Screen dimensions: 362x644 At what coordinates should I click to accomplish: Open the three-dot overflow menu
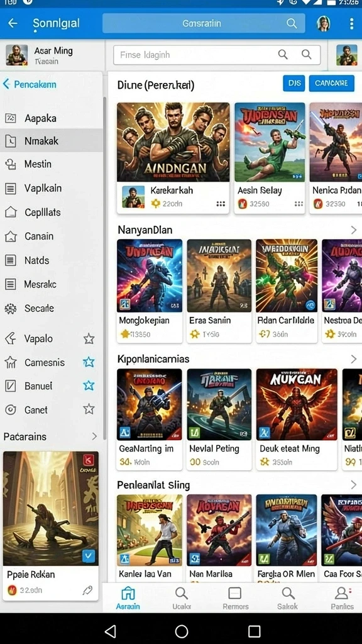point(351,23)
